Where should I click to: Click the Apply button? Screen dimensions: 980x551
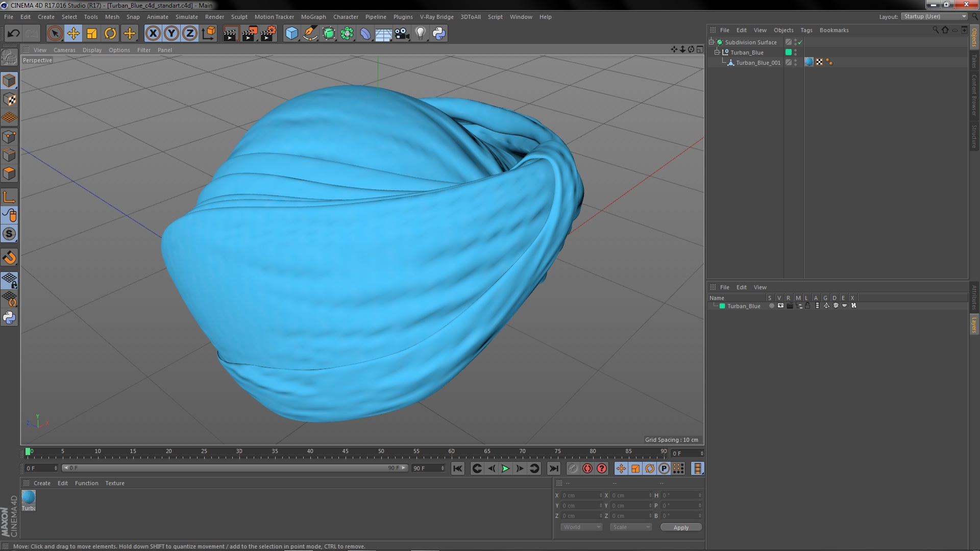tap(680, 528)
